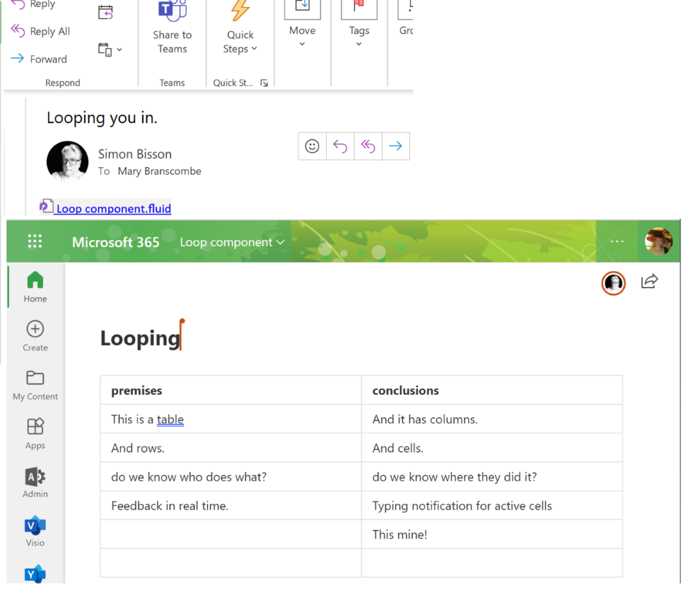Expand the Loop component title dropdown

[x=280, y=242]
